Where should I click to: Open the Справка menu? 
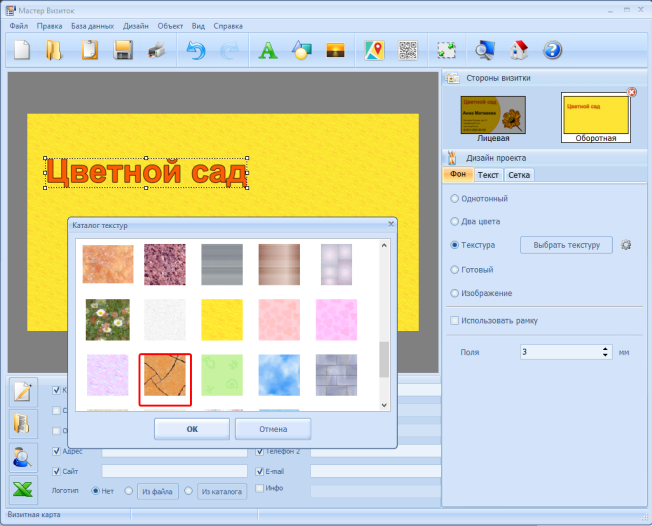(x=228, y=26)
